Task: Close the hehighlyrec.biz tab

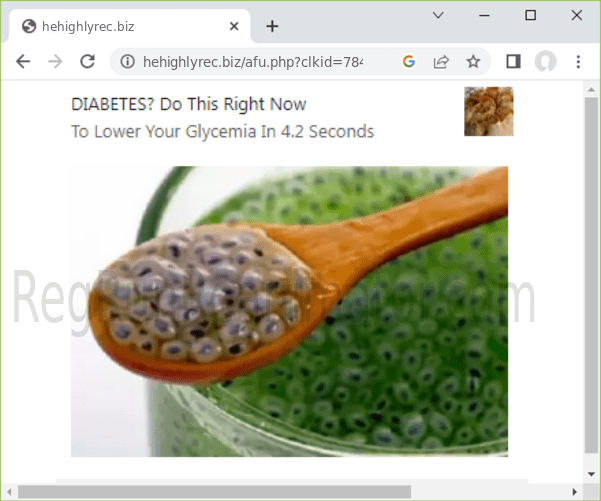Action: pyautogui.click(x=231, y=26)
